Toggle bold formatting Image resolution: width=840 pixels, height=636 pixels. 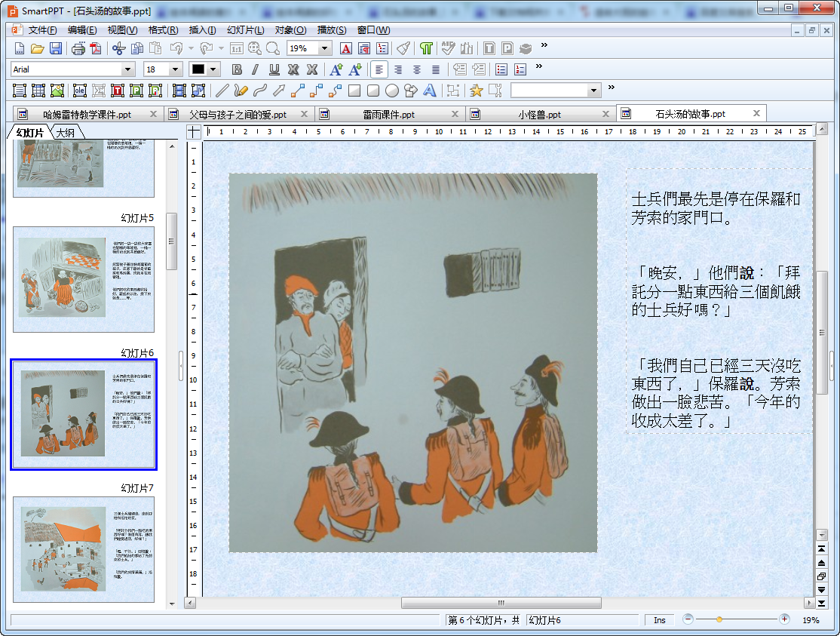coord(237,69)
